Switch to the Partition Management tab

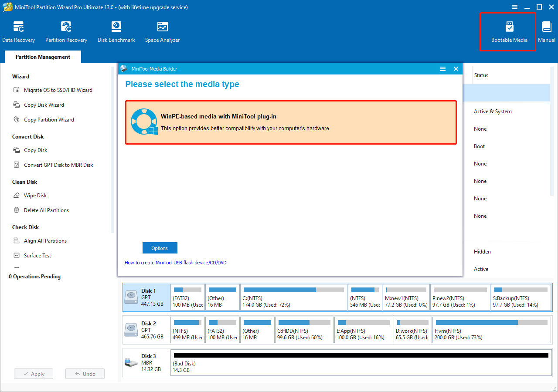[x=42, y=57]
